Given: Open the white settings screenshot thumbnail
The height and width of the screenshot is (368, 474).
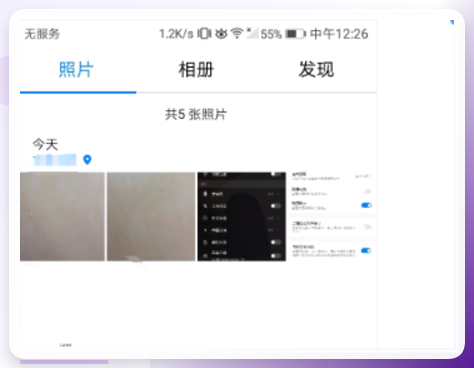Looking at the screenshot, I should [x=332, y=215].
